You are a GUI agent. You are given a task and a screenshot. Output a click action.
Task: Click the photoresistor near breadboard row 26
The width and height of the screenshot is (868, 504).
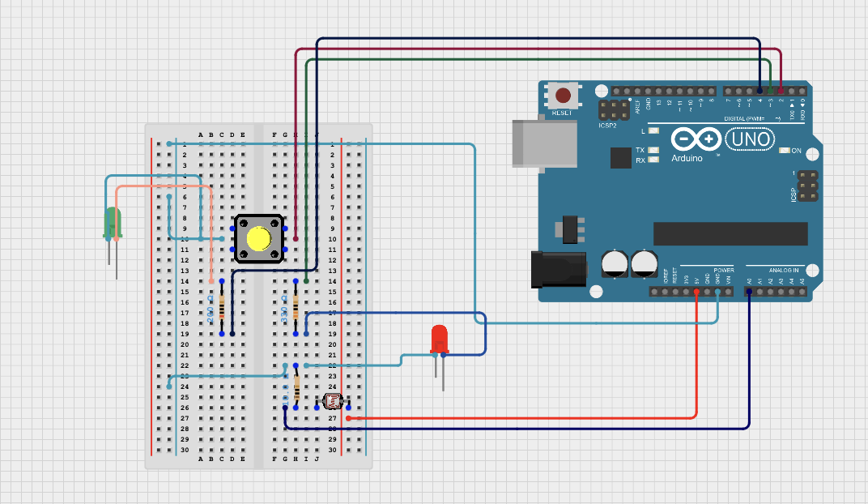pos(332,402)
